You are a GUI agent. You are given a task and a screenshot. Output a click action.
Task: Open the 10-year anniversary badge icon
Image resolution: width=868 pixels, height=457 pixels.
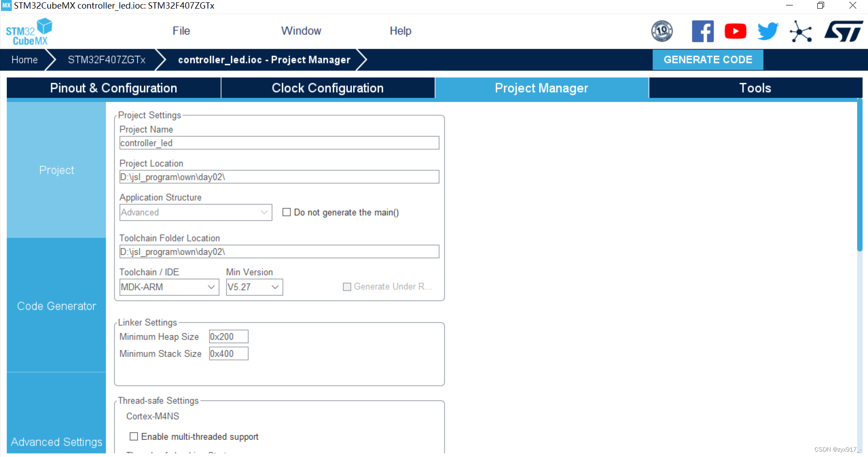pyautogui.click(x=662, y=31)
